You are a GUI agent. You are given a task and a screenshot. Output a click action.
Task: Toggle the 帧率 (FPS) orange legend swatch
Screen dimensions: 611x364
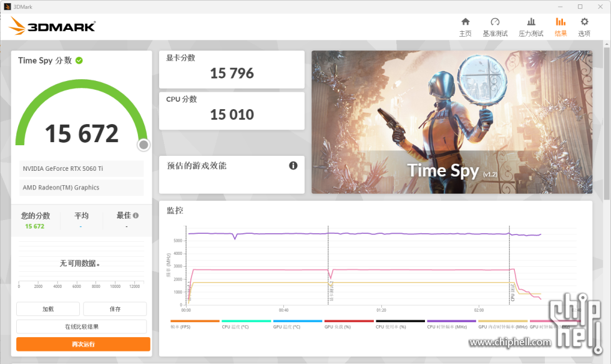195,321
